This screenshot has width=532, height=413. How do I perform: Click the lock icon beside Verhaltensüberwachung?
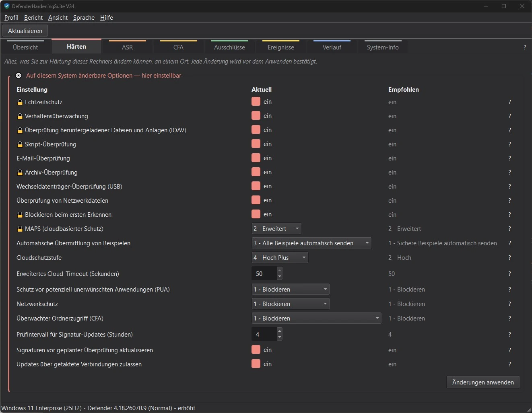tap(20, 116)
